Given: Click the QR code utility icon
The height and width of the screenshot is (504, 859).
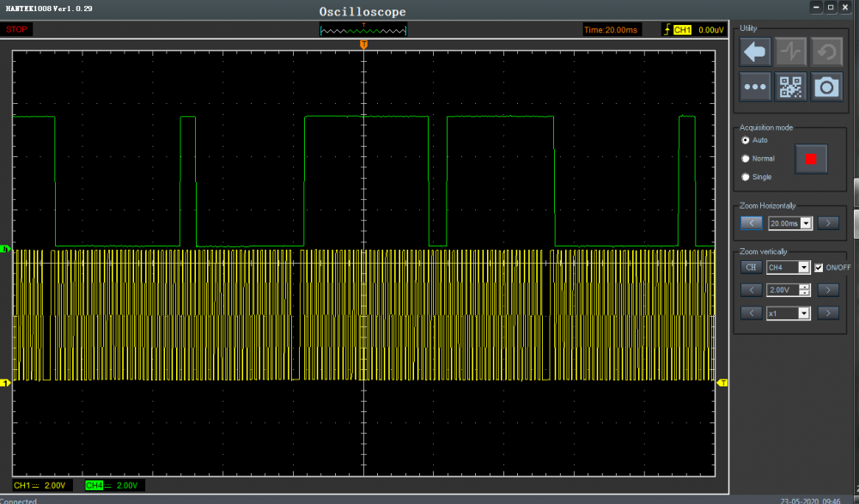Looking at the screenshot, I should pos(791,87).
